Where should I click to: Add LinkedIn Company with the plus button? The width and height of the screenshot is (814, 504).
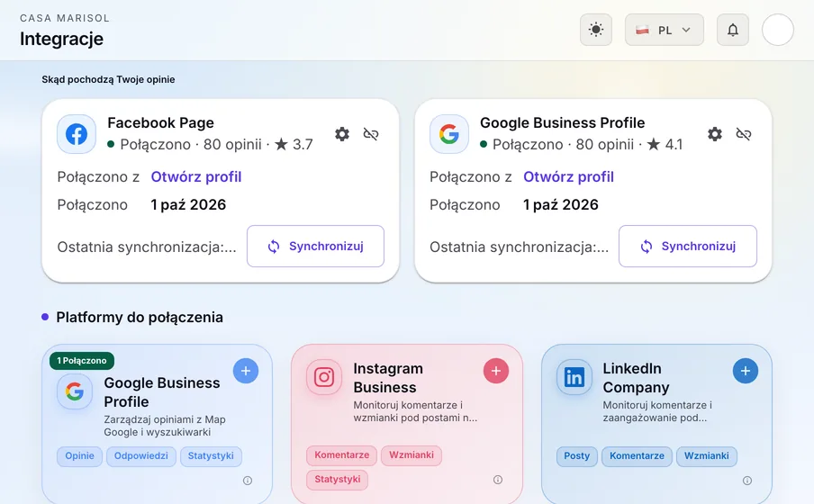[x=746, y=371]
